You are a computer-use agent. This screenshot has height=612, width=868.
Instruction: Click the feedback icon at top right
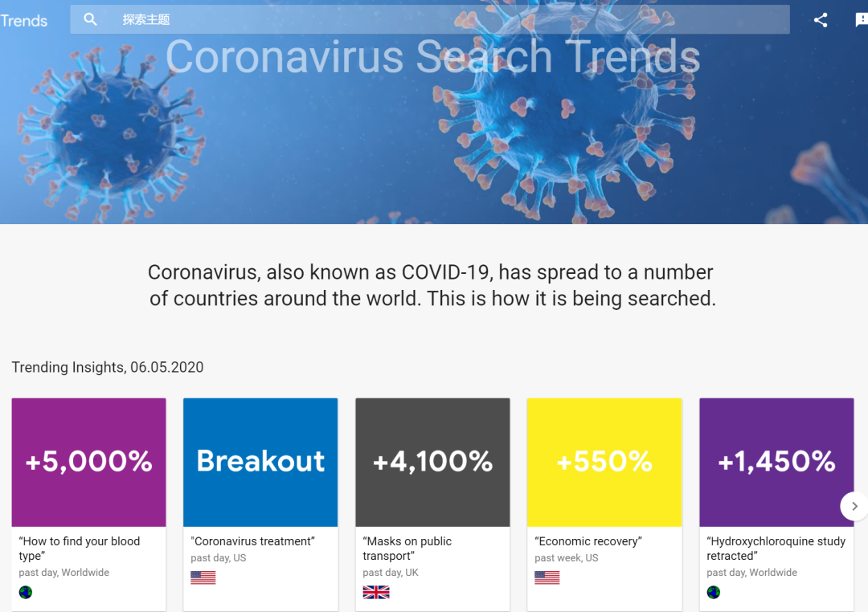pyautogui.click(x=862, y=20)
